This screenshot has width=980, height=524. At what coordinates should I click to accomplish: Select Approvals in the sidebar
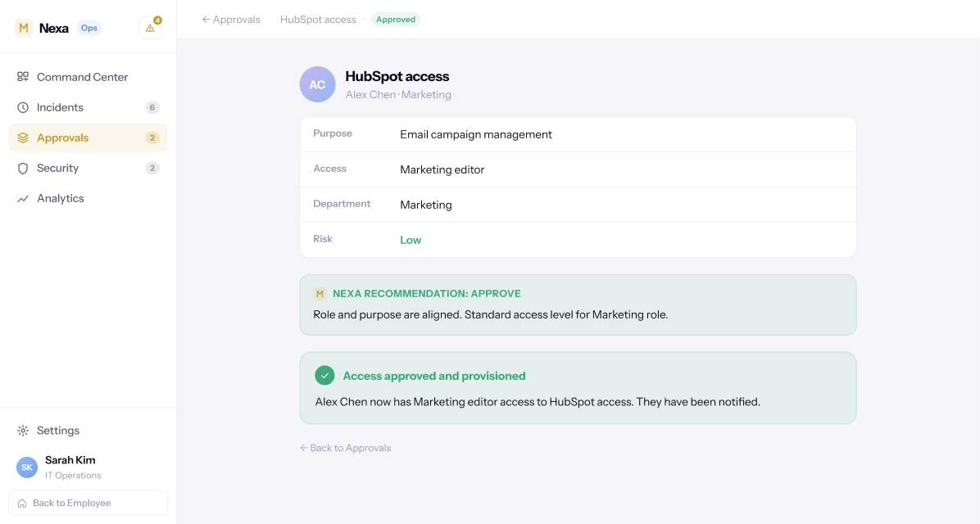coord(88,138)
